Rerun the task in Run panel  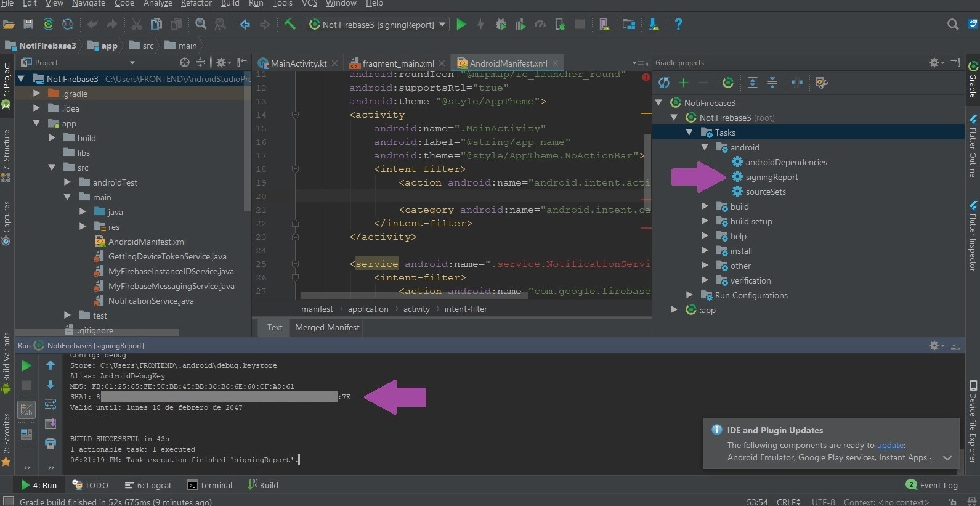point(26,365)
